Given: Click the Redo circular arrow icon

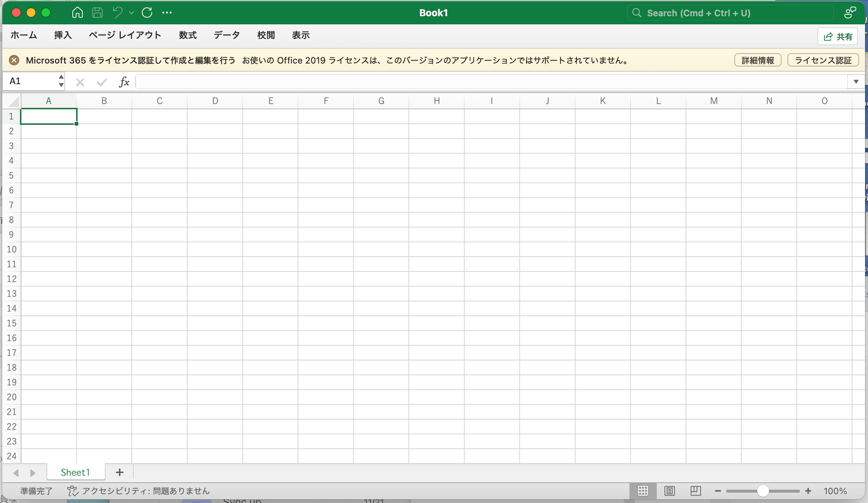Looking at the screenshot, I should (x=147, y=13).
